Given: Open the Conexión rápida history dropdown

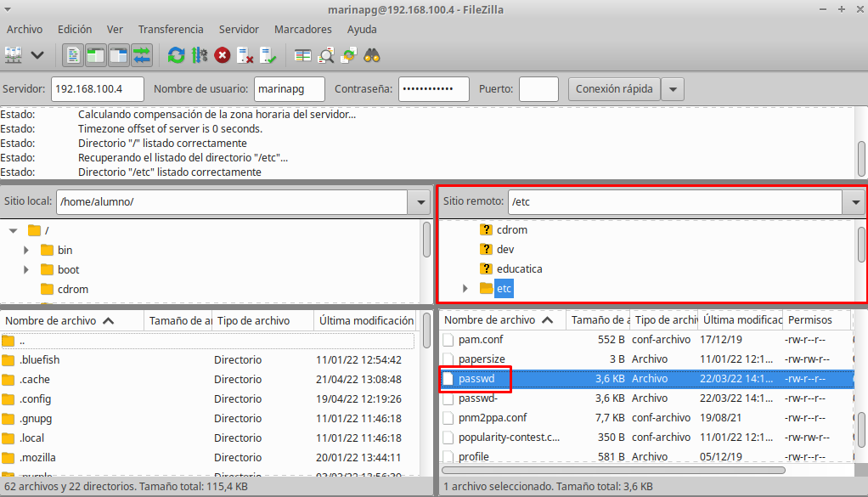Looking at the screenshot, I should click(x=673, y=89).
